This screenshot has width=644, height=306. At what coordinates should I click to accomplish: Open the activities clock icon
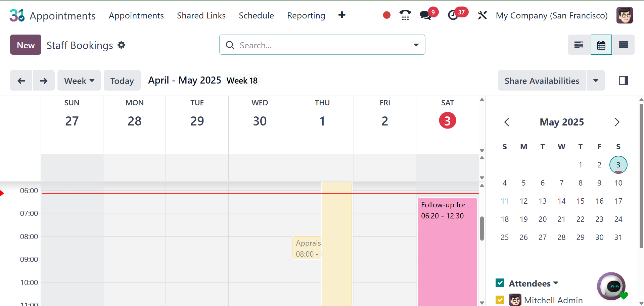pyautogui.click(x=453, y=15)
